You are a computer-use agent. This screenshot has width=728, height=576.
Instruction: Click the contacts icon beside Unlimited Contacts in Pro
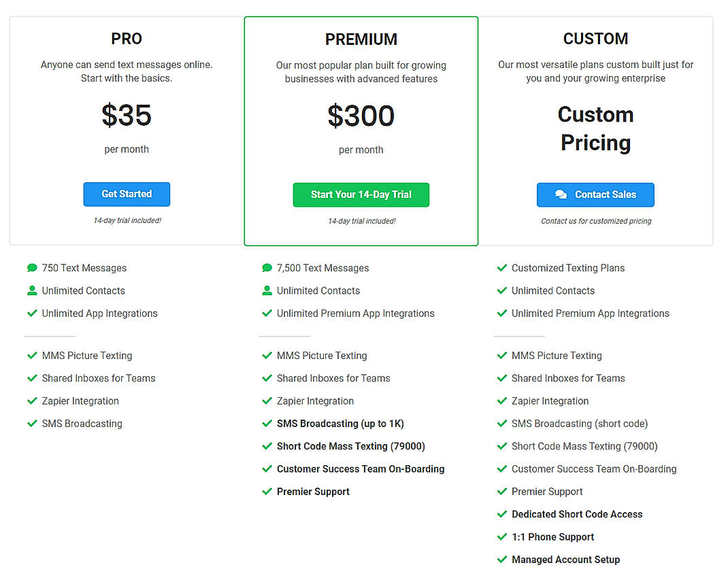32,290
